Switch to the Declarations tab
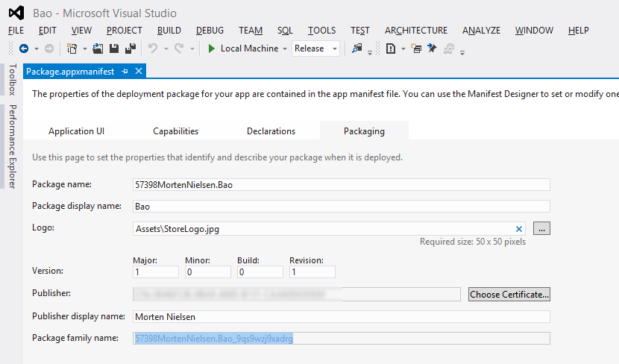619x364 pixels. pyautogui.click(x=271, y=131)
